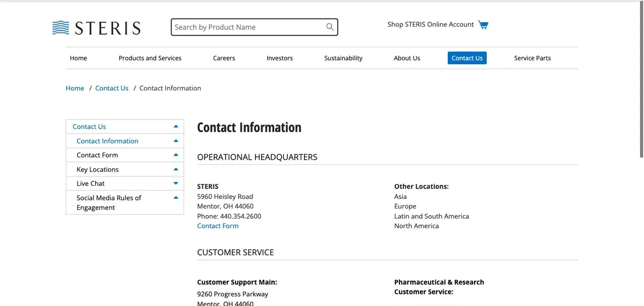Click the CUSTOMER SERVICE heading
644x306 pixels.
[235, 252]
